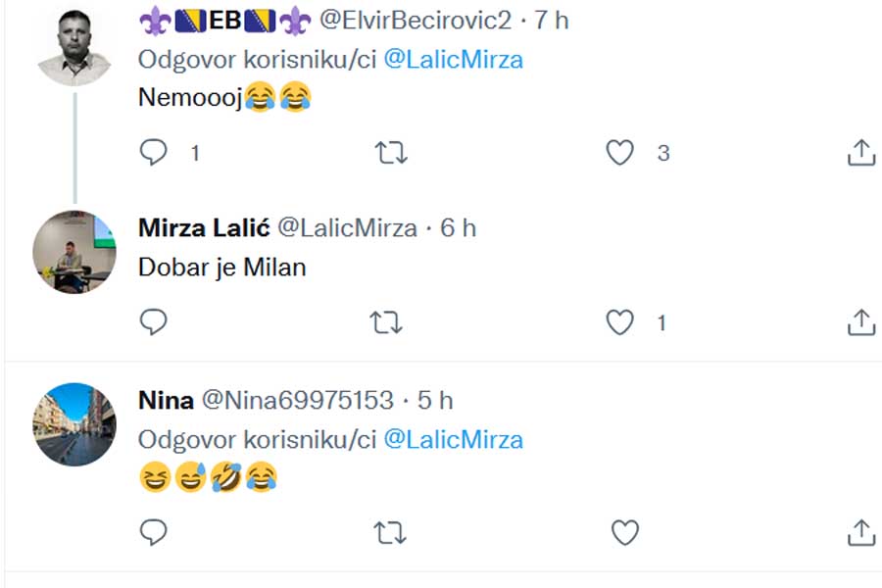The width and height of the screenshot is (882, 588).
Task: Reply to ElvirBecirovic2's "Nemoooj" tweet
Action: click(x=154, y=152)
